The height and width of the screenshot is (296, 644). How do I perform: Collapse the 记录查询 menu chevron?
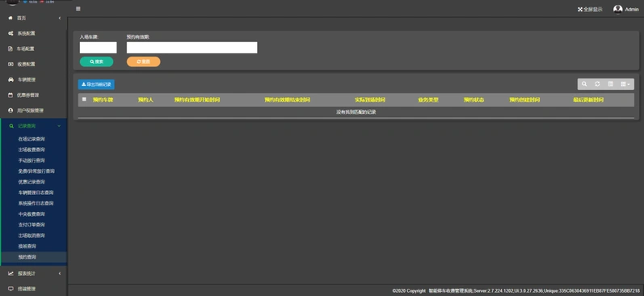point(59,126)
